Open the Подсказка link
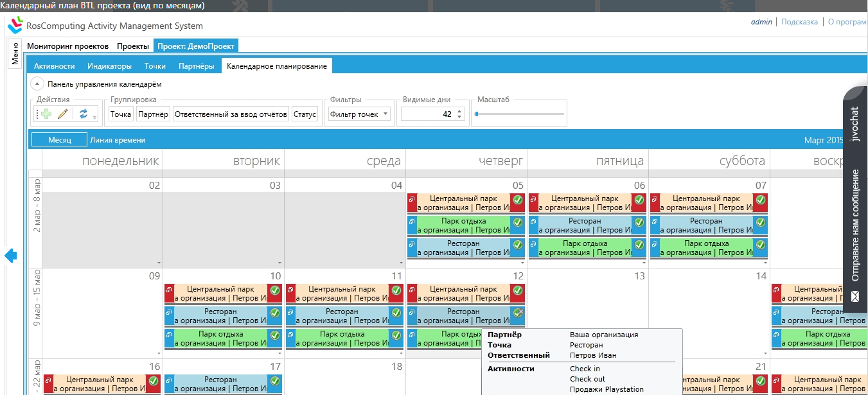 tap(799, 21)
